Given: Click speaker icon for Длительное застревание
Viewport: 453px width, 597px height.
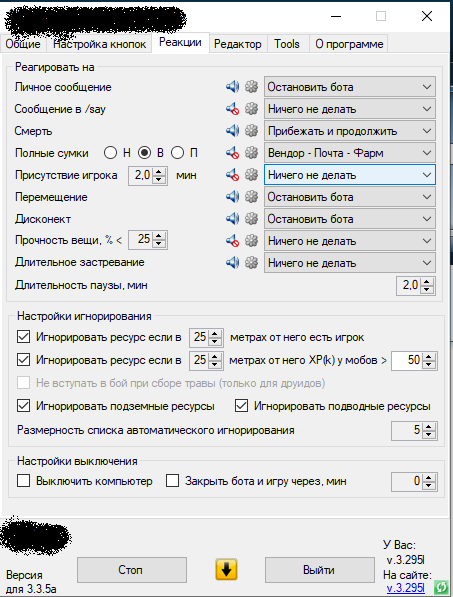Looking at the screenshot, I should [232, 262].
